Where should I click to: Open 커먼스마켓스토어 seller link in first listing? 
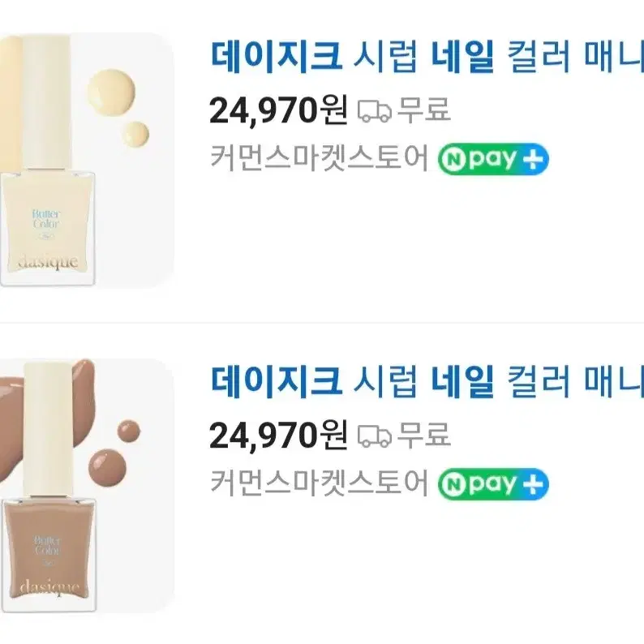[x=320, y=158]
